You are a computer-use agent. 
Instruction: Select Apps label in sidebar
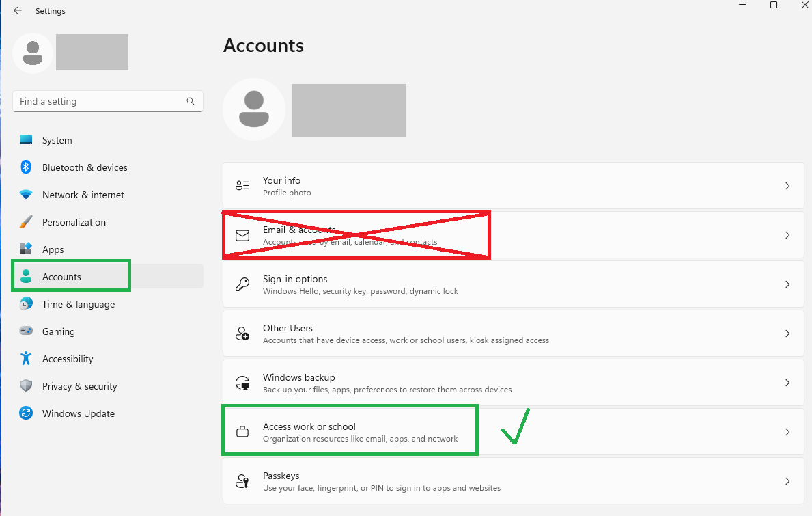click(53, 249)
